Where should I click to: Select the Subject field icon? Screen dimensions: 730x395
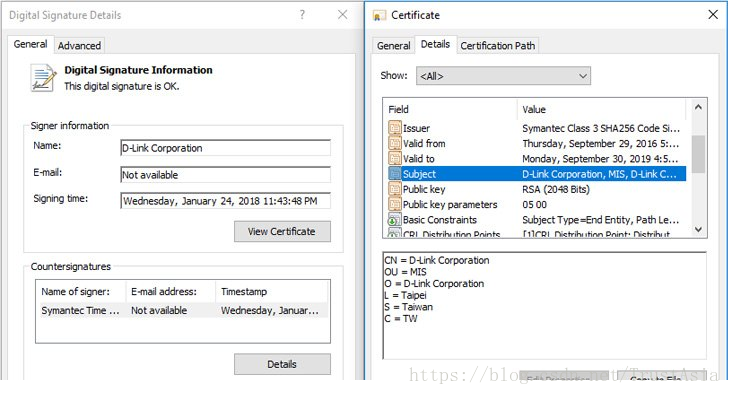pyautogui.click(x=394, y=174)
